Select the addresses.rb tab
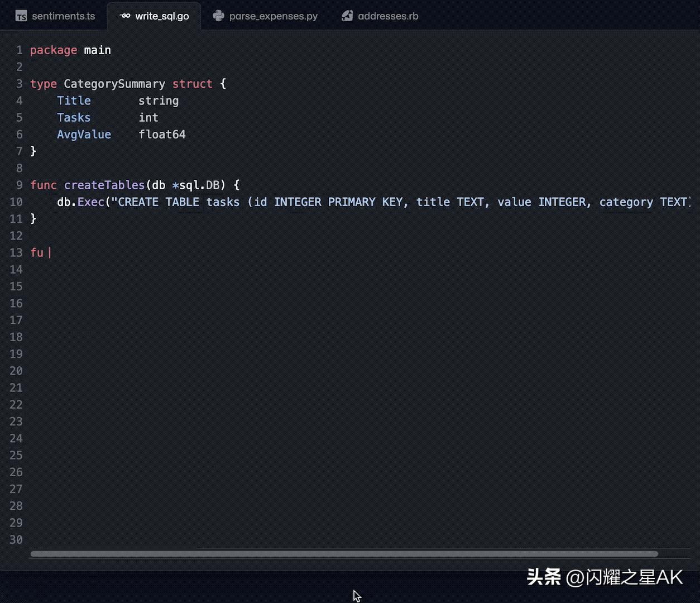 coord(388,16)
